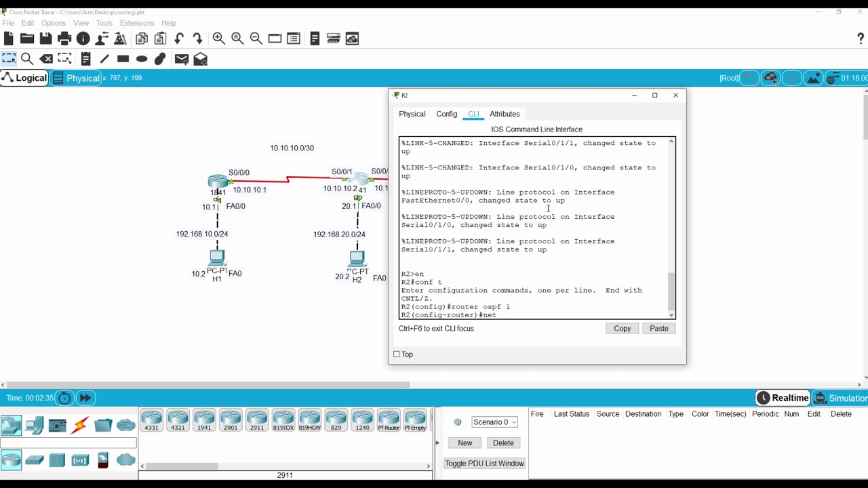Image resolution: width=868 pixels, height=488 pixels.
Task: Choose the Connections lightning category
Action: pyautogui.click(x=80, y=425)
